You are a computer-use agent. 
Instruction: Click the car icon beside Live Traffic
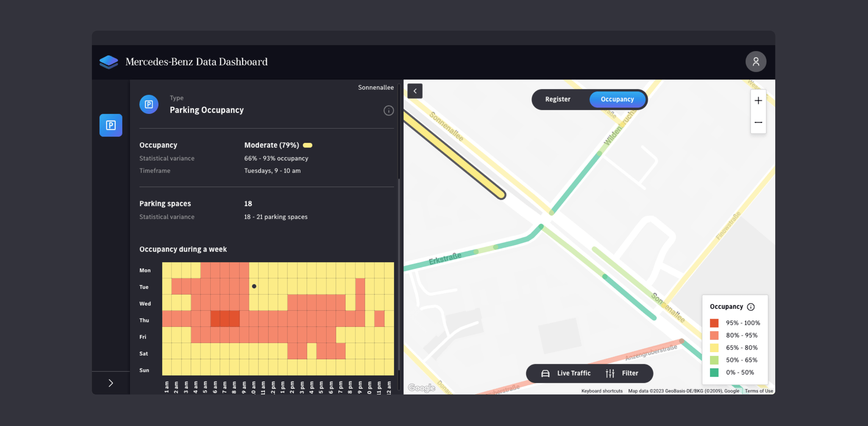click(545, 373)
